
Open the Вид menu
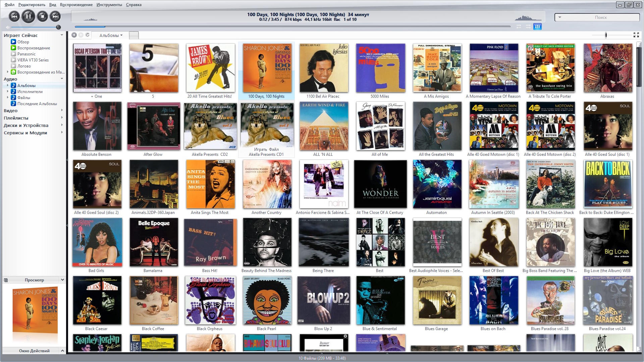click(53, 5)
